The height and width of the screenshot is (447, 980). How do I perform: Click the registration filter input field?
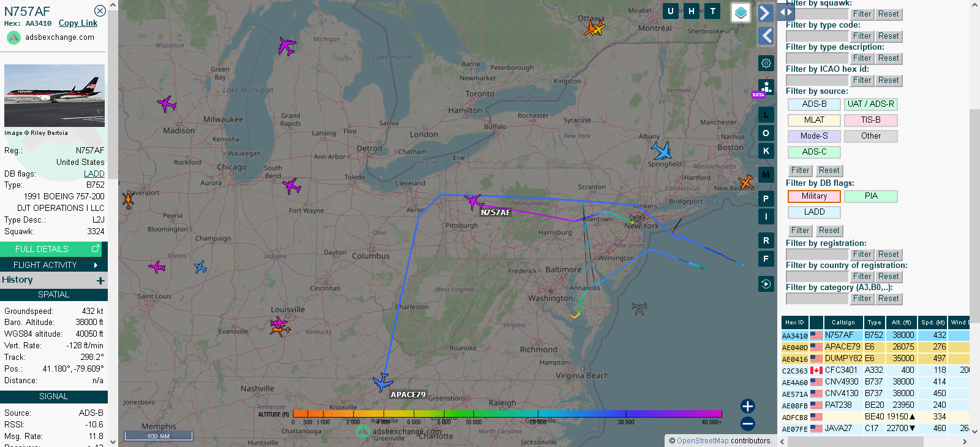pyautogui.click(x=817, y=254)
